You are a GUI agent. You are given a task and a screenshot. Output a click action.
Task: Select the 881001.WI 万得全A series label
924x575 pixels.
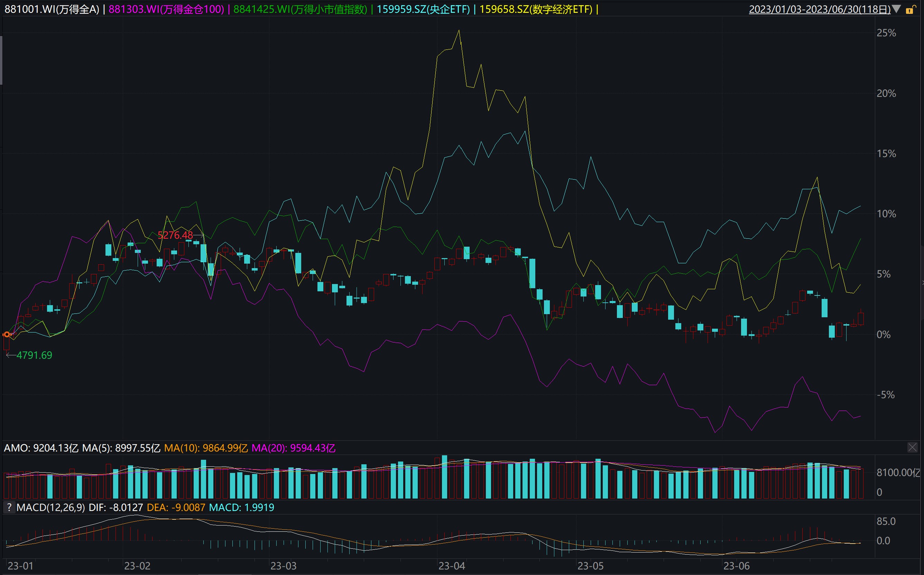pos(52,9)
